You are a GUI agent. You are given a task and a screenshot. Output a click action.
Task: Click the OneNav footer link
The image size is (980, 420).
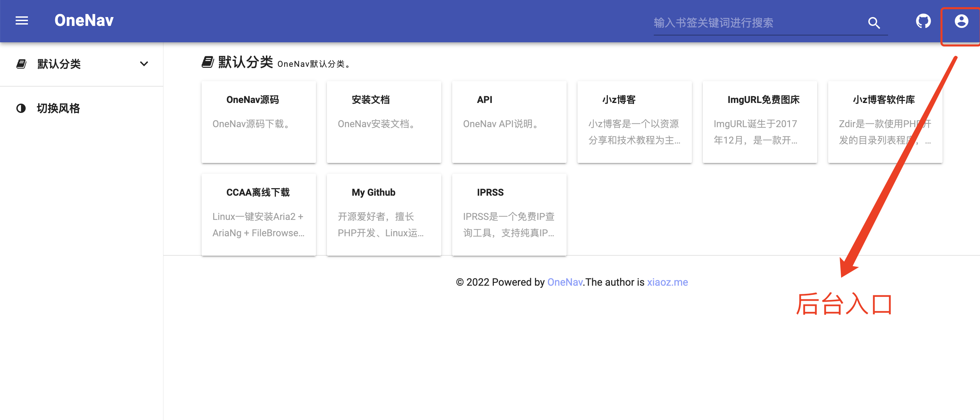[x=565, y=282]
